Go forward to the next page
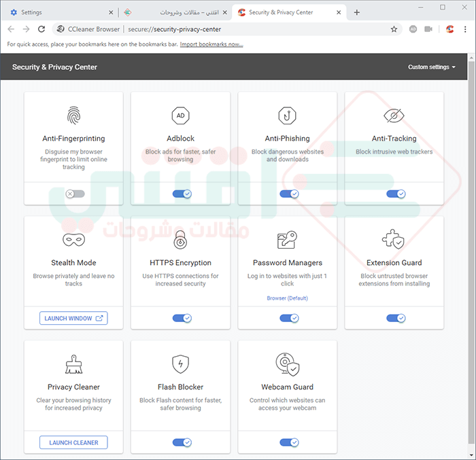The image size is (476, 460). pyautogui.click(x=26, y=29)
